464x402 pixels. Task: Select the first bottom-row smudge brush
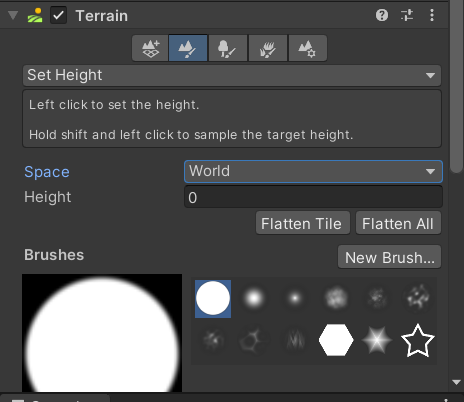pyautogui.click(x=213, y=340)
